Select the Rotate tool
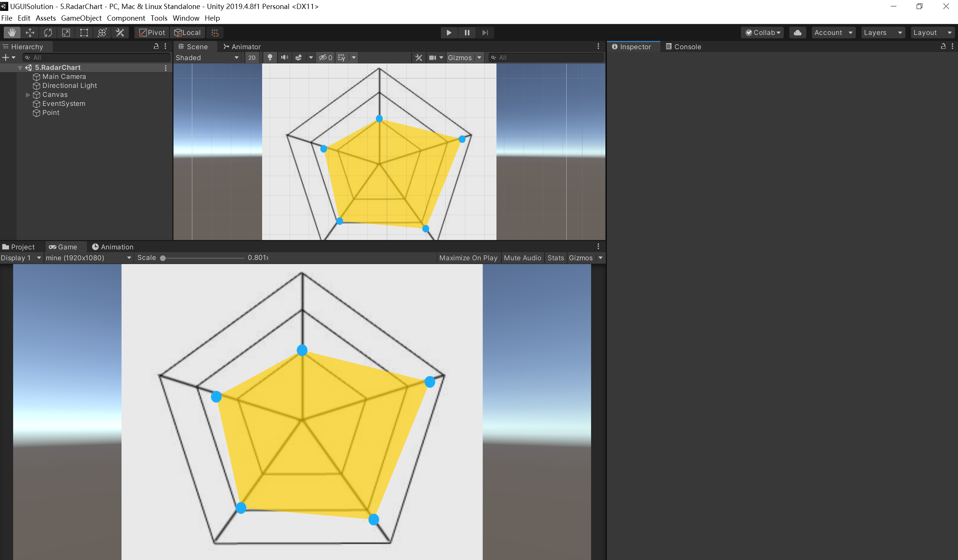Screen dimensions: 958x560 click(48, 33)
